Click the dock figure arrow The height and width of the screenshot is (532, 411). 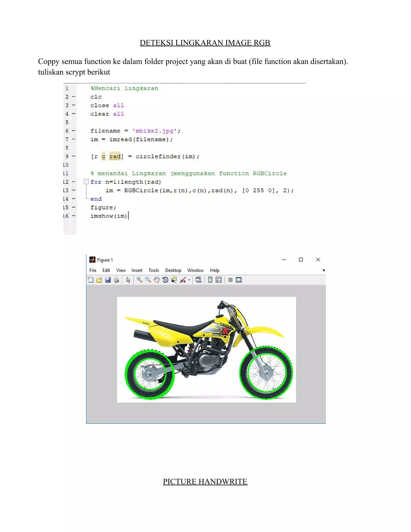(x=323, y=270)
